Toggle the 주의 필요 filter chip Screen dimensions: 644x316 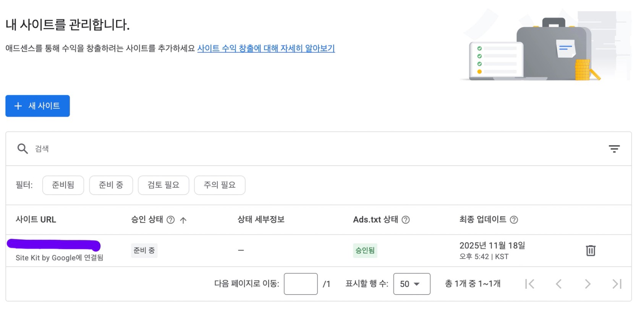pyautogui.click(x=219, y=185)
